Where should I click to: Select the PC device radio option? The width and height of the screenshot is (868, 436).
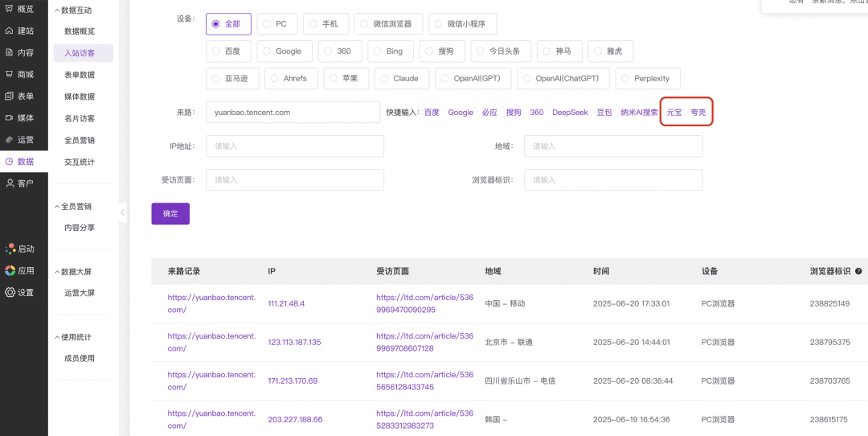coord(267,24)
